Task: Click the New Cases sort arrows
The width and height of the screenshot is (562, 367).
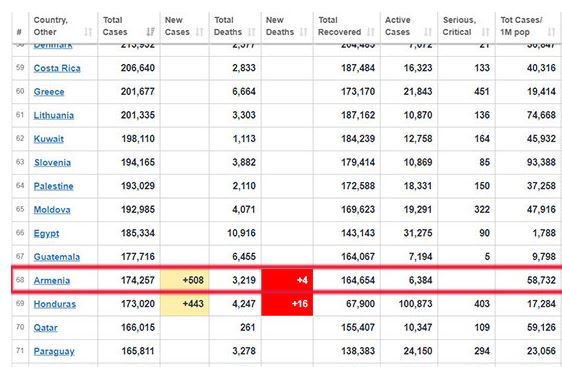Action: (x=199, y=32)
